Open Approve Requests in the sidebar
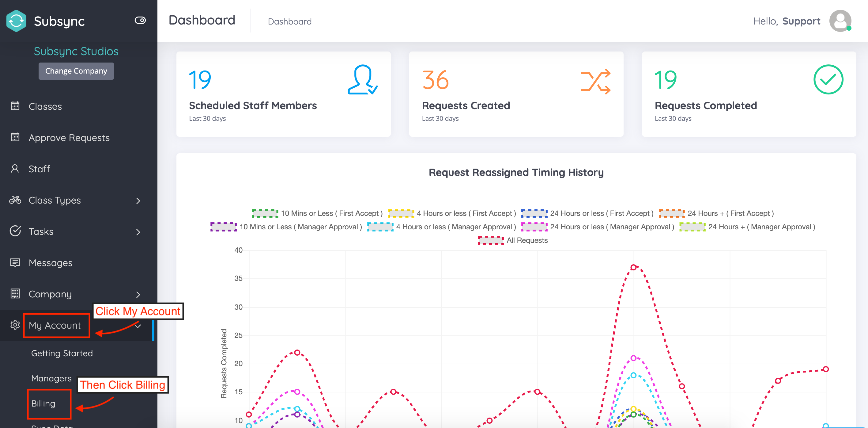868x428 pixels. [x=69, y=138]
